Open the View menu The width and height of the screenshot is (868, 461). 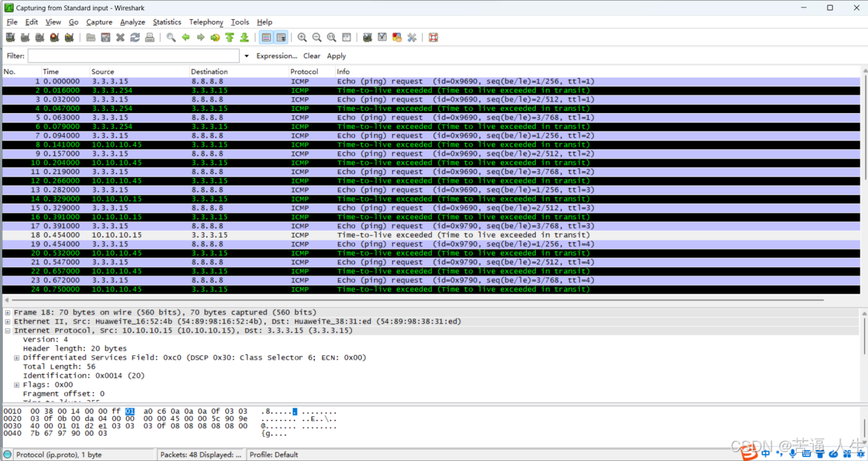pyautogui.click(x=53, y=22)
